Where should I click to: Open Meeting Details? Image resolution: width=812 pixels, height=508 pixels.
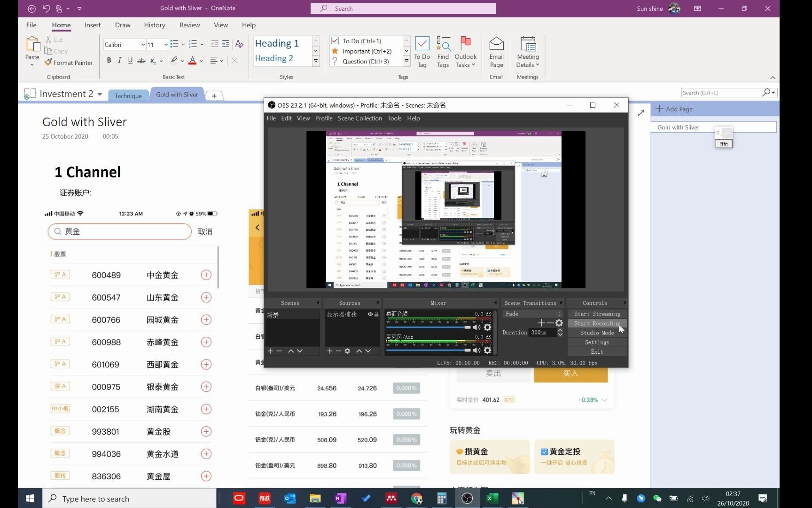528,52
